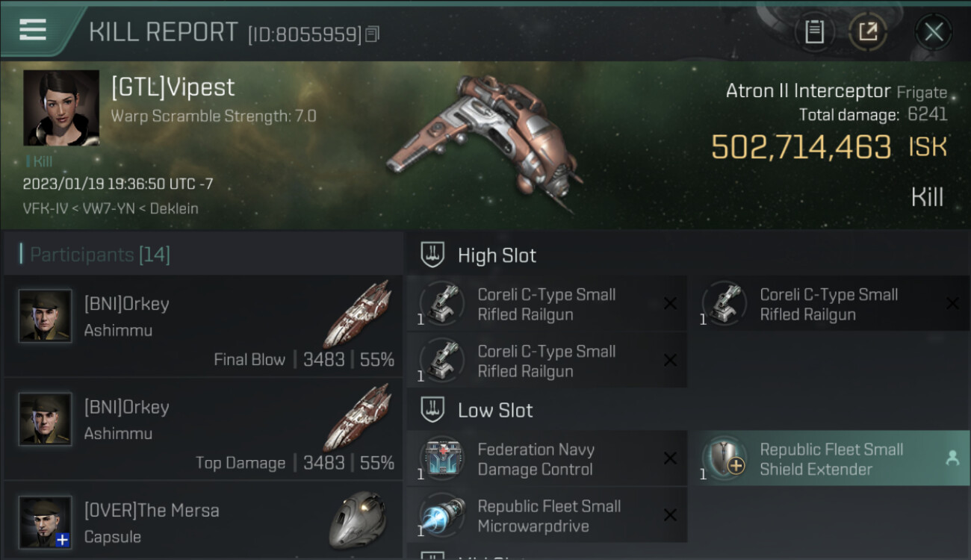Open the clipboard notes icon
Image resolution: width=971 pixels, height=560 pixels.
[814, 31]
